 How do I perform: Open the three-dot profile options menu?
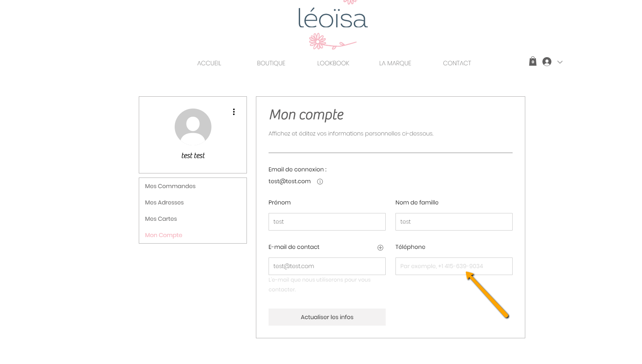pyautogui.click(x=234, y=112)
